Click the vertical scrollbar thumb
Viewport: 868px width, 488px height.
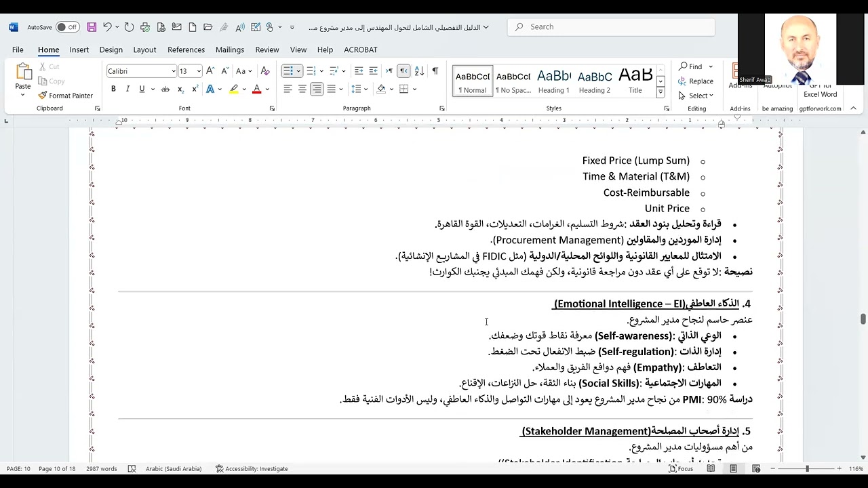(x=863, y=319)
